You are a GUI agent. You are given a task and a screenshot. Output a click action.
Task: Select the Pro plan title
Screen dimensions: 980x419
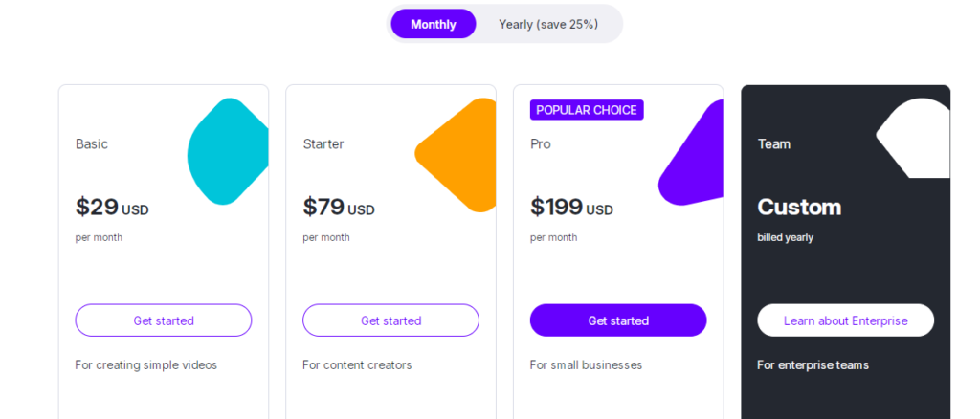(x=541, y=144)
